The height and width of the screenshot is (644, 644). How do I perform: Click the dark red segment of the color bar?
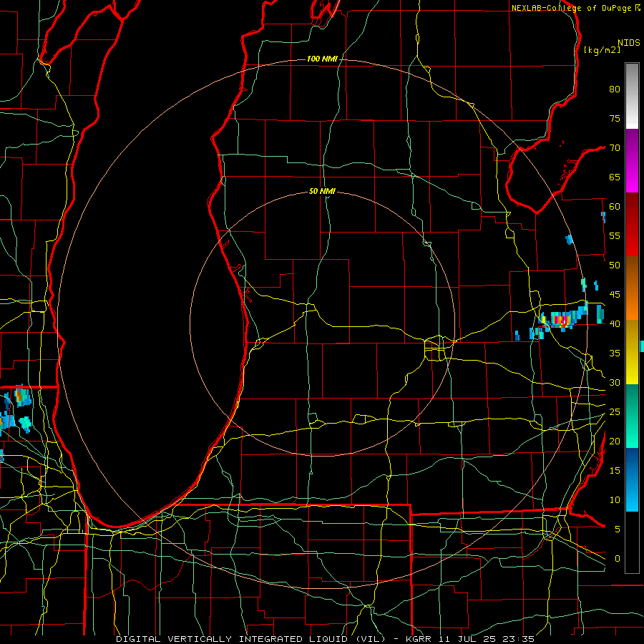632,224
